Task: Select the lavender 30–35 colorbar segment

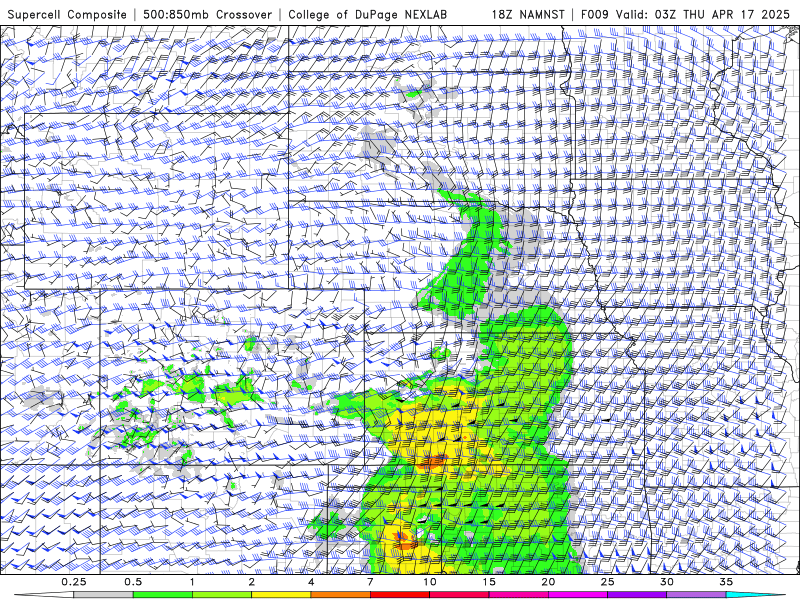Action: (696, 595)
